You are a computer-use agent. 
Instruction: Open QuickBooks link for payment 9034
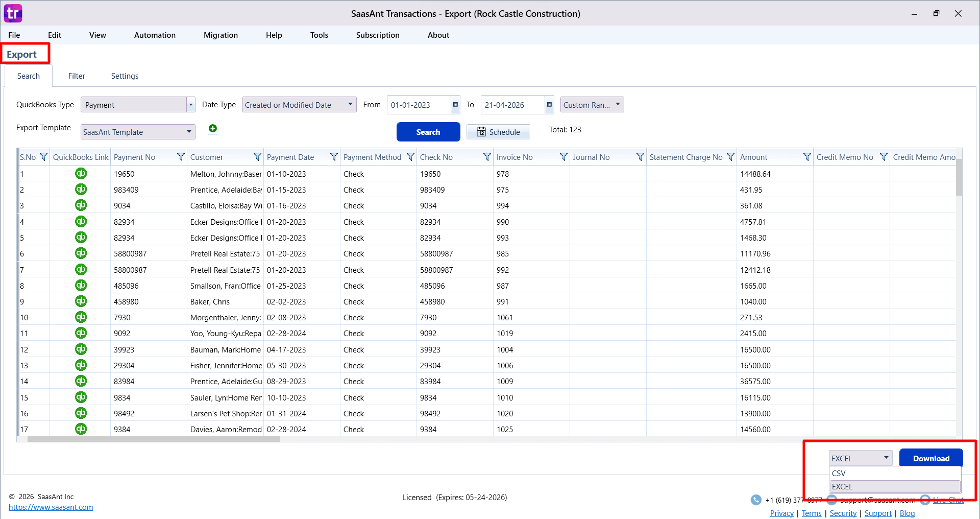(x=81, y=205)
